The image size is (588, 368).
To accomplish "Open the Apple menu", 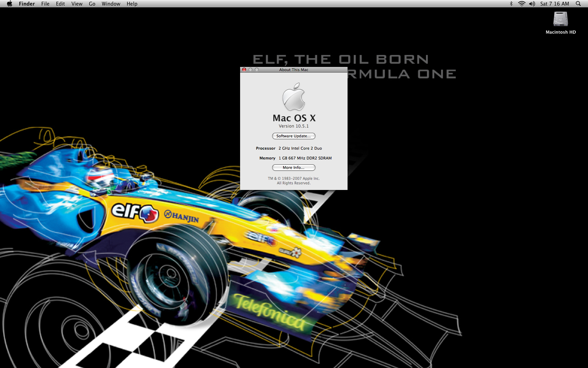I will [9, 4].
